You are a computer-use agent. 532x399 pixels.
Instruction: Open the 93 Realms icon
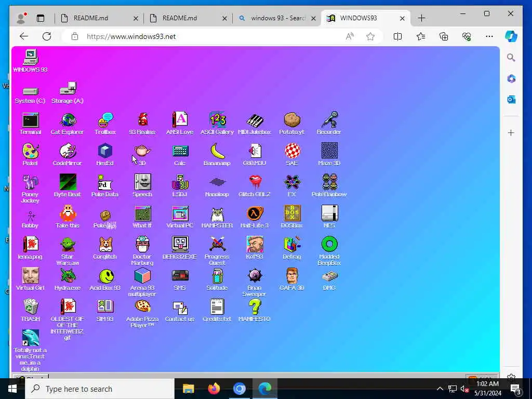pos(142,124)
